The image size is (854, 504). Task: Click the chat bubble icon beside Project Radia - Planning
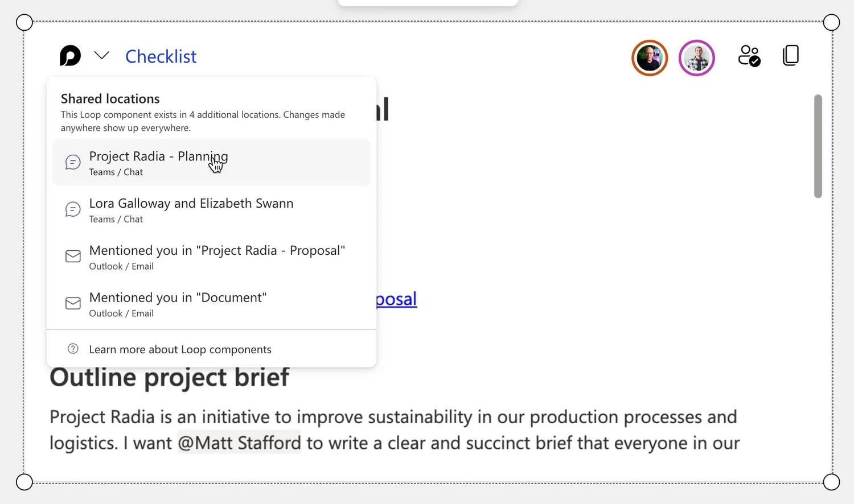73,162
